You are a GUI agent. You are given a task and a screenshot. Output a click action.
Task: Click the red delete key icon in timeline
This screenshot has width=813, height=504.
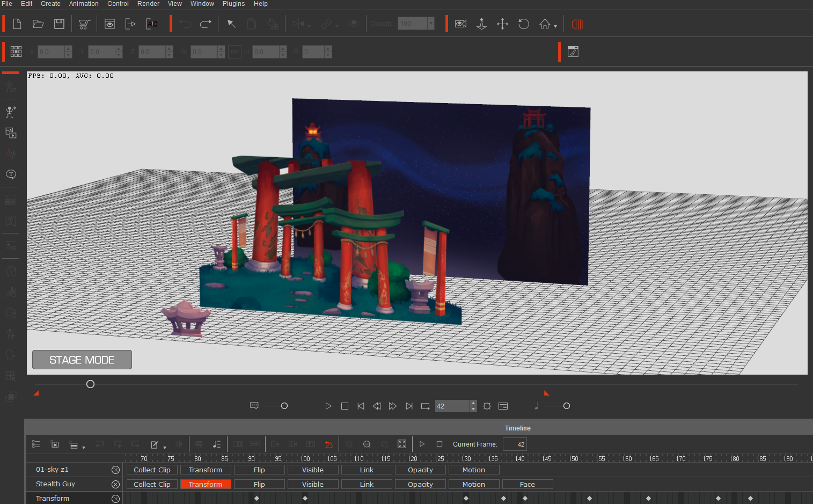(x=328, y=444)
